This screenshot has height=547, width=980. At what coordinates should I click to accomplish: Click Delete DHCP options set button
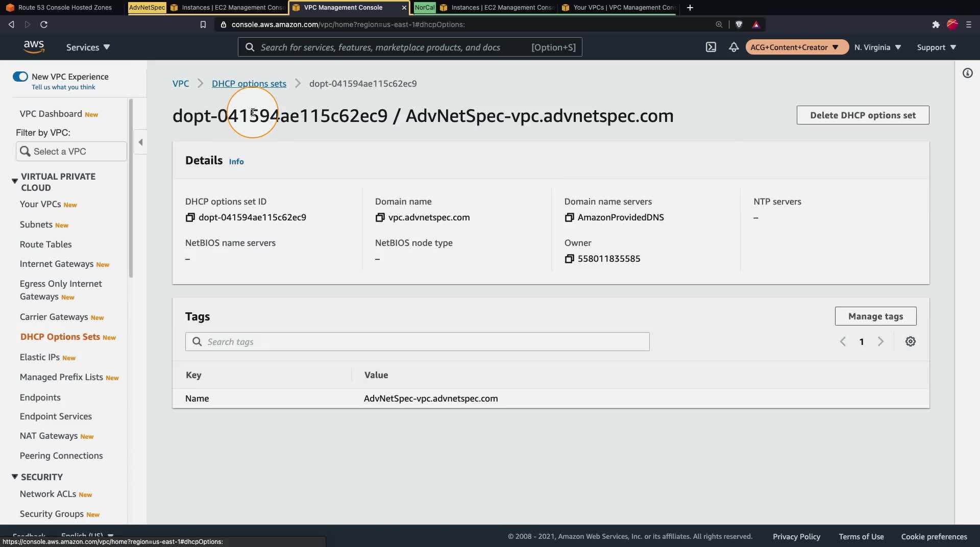click(863, 115)
